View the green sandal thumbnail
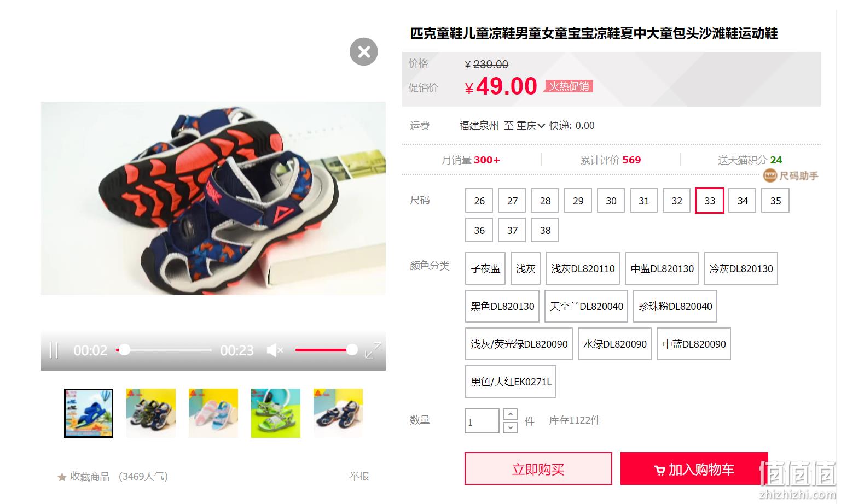The image size is (841, 504). [x=276, y=413]
